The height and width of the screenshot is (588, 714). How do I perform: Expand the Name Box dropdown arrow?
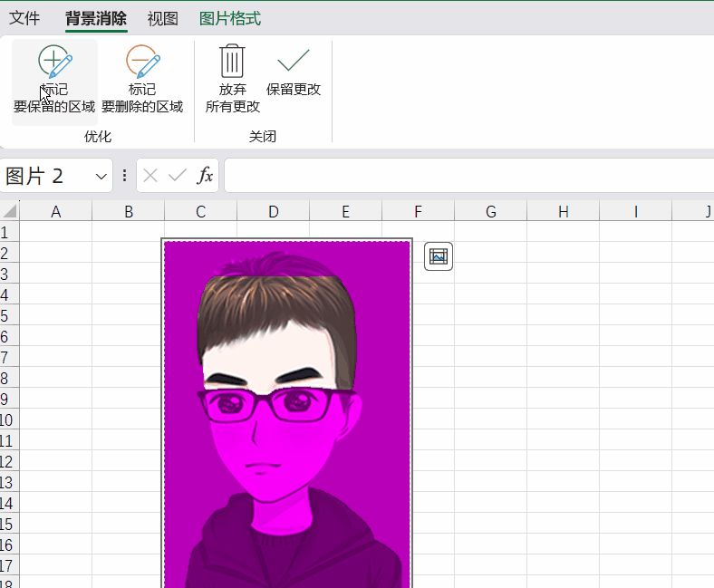(x=101, y=177)
